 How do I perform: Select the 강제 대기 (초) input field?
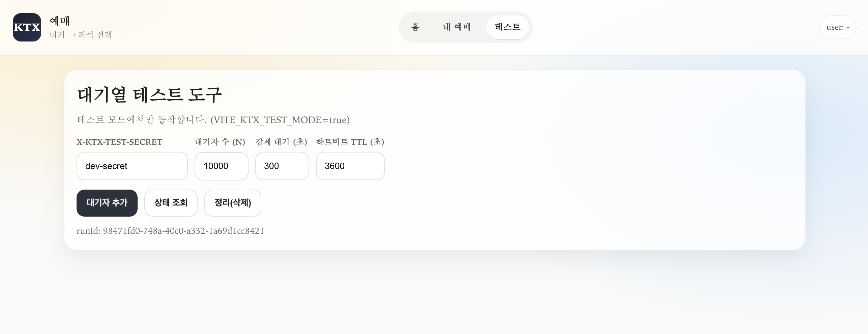[x=282, y=166]
